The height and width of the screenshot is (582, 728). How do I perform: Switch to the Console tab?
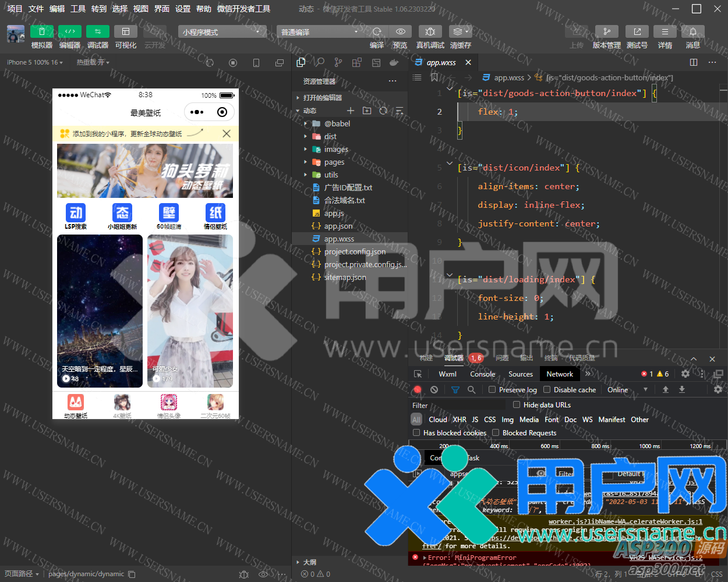click(x=483, y=374)
